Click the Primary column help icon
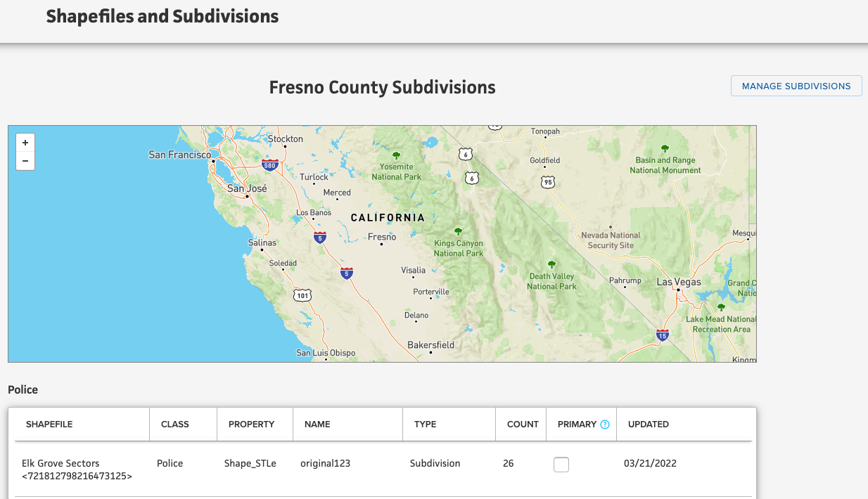Viewport: 868px width, 499px height. click(605, 425)
